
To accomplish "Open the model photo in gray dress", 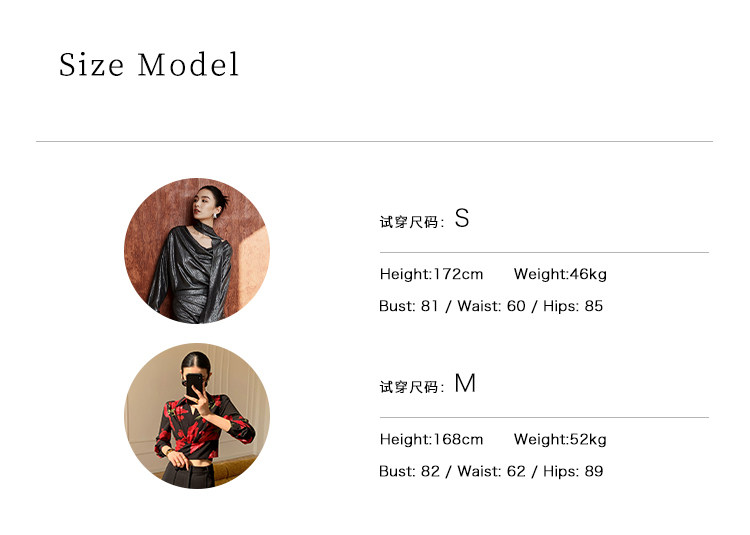I will click(197, 251).
